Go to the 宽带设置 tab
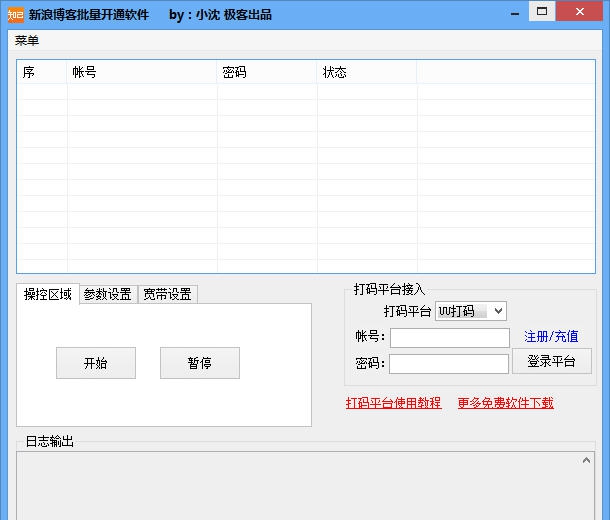The height and width of the screenshot is (520, 610). click(x=167, y=294)
